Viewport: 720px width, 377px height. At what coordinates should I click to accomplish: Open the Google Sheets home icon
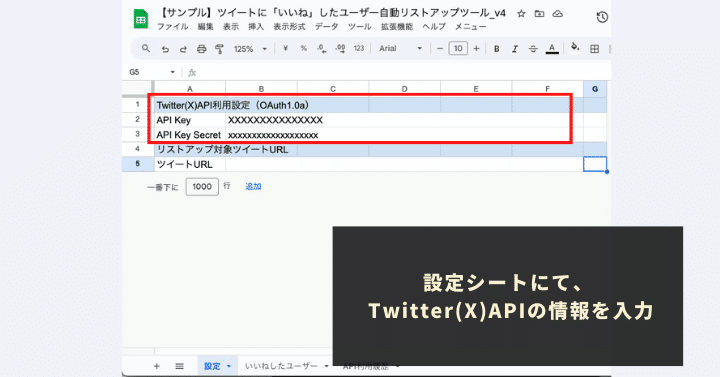[141, 20]
